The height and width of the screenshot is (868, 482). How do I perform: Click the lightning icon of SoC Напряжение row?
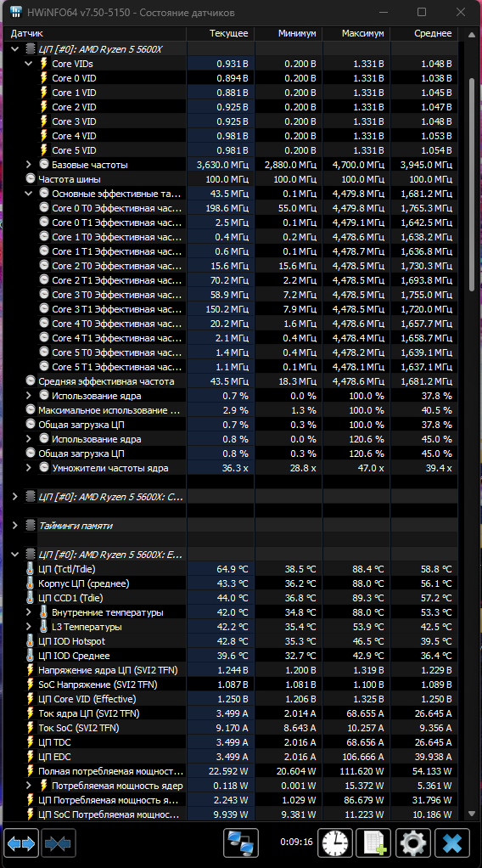click(31, 685)
